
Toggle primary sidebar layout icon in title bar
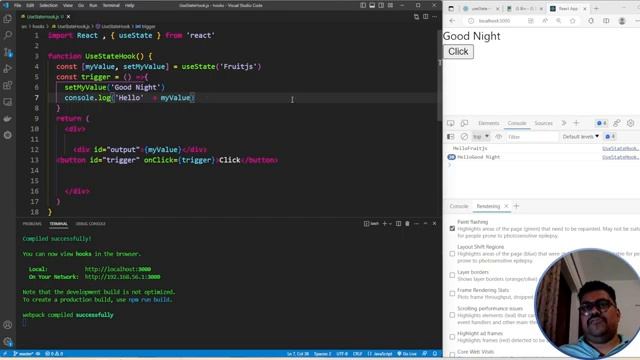pyautogui.click(x=363, y=5)
